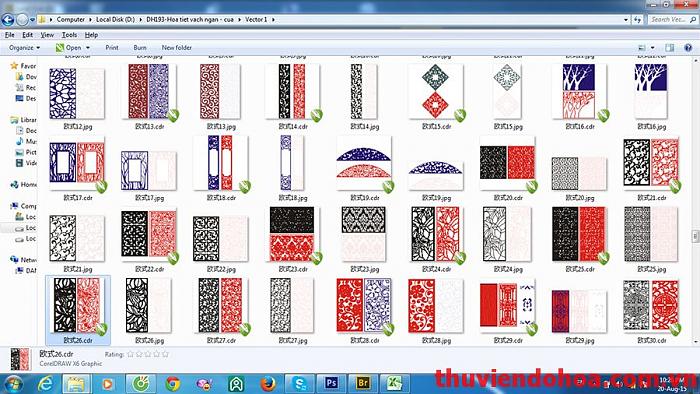Click the preview icon in details pane

coord(20,359)
